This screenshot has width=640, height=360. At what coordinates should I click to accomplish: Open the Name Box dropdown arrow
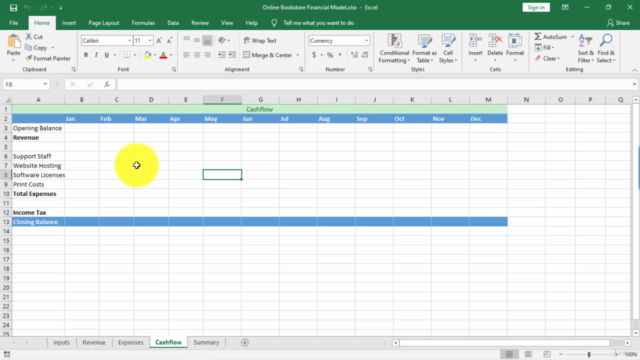click(x=45, y=84)
